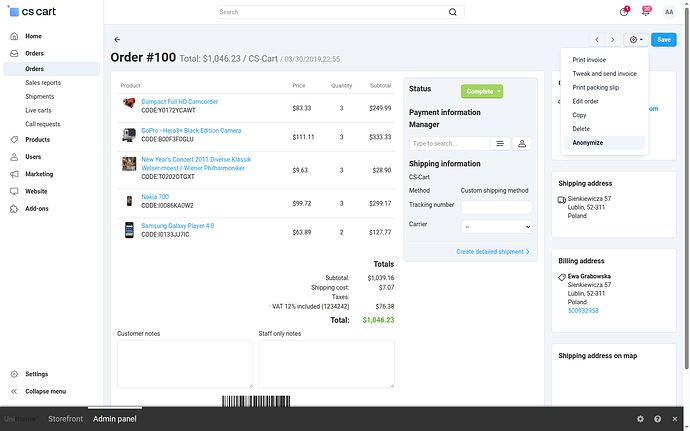Click the New Year's Concert album thumbnail
The image size is (690, 431).
(x=129, y=164)
